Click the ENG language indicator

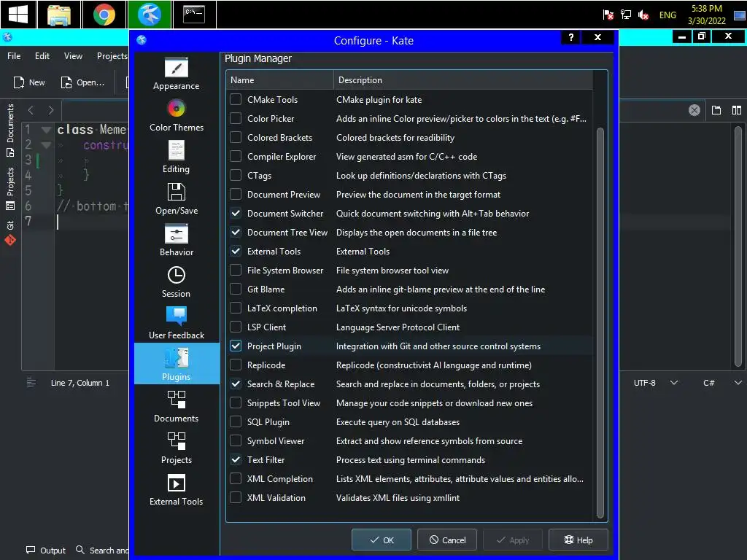click(x=667, y=15)
